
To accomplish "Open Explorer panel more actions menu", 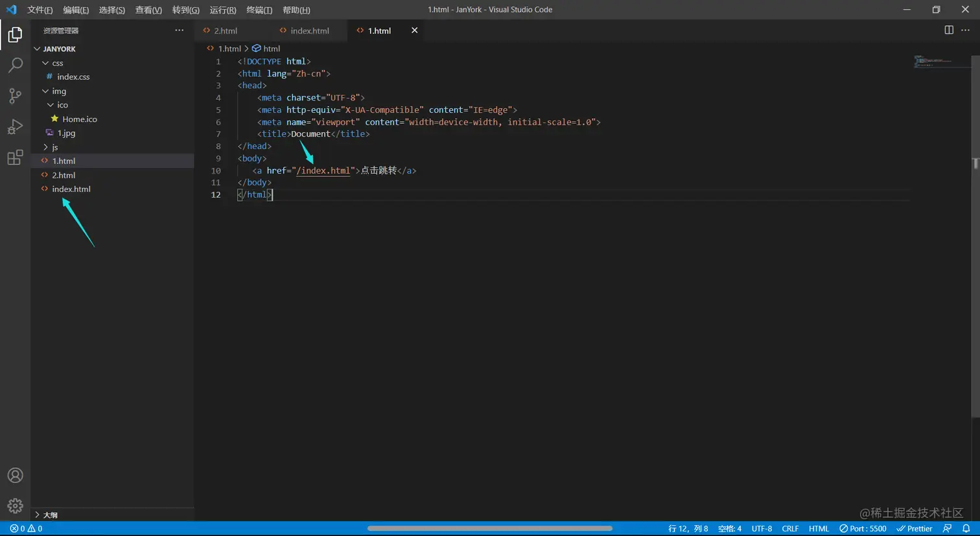I will (x=180, y=30).
